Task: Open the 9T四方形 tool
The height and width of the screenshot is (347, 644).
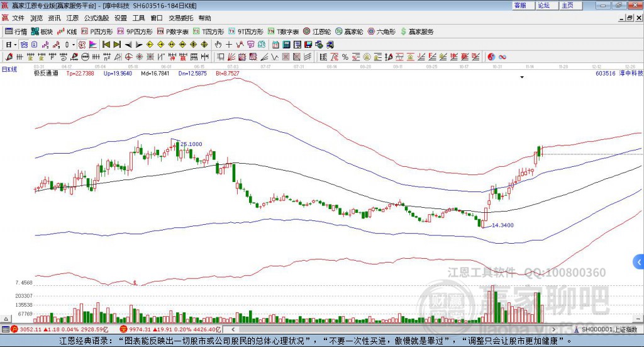Action: [x=246, y=31]
